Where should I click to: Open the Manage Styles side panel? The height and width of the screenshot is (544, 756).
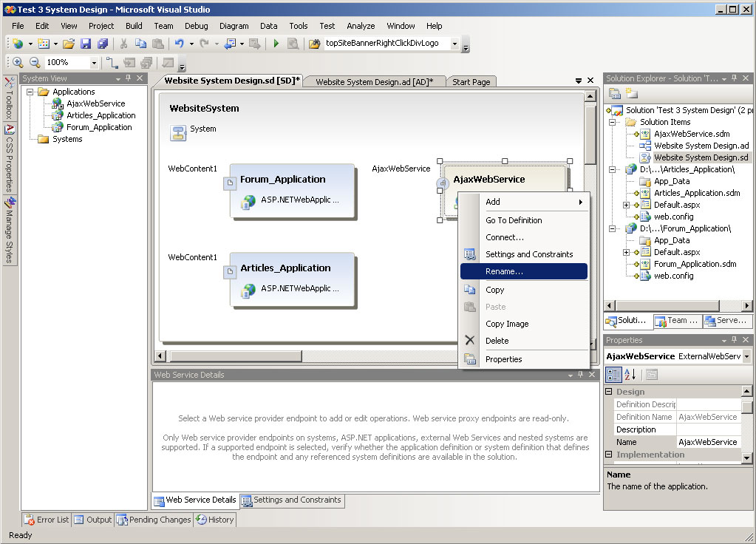point(9,230)
